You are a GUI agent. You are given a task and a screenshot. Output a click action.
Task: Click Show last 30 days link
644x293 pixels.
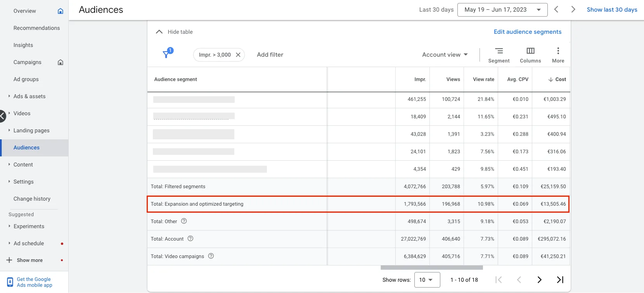click(x=612, y=10)
